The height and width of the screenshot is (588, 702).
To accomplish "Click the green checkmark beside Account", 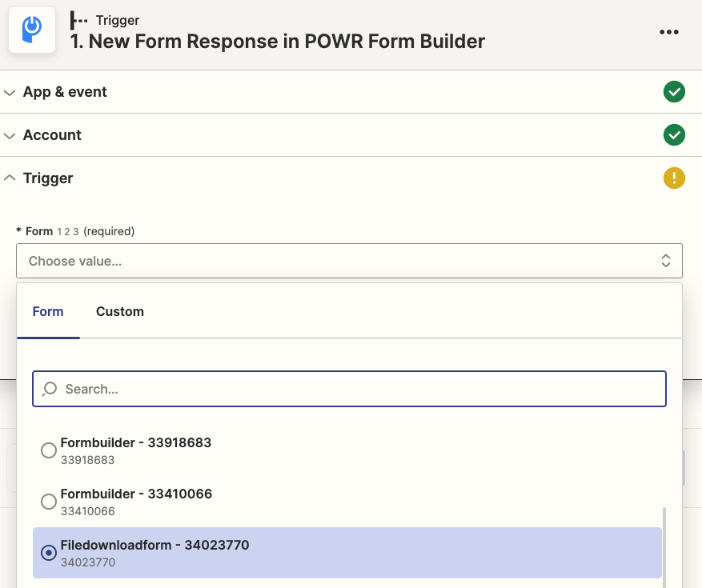I will [x=674, y=134].
